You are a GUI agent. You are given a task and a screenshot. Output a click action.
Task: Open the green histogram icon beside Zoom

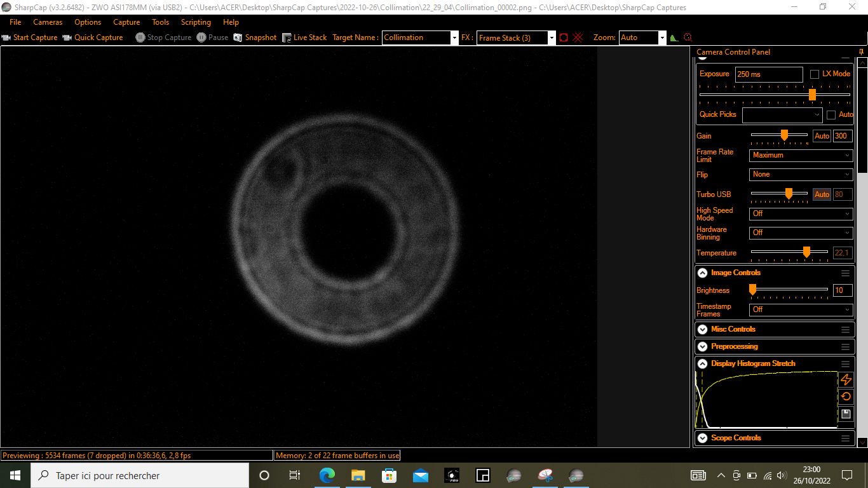[674, 37]
